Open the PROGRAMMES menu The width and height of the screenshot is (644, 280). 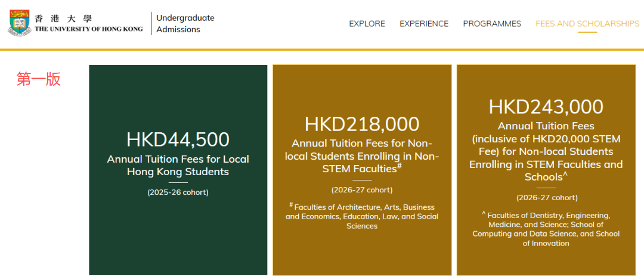492,24
